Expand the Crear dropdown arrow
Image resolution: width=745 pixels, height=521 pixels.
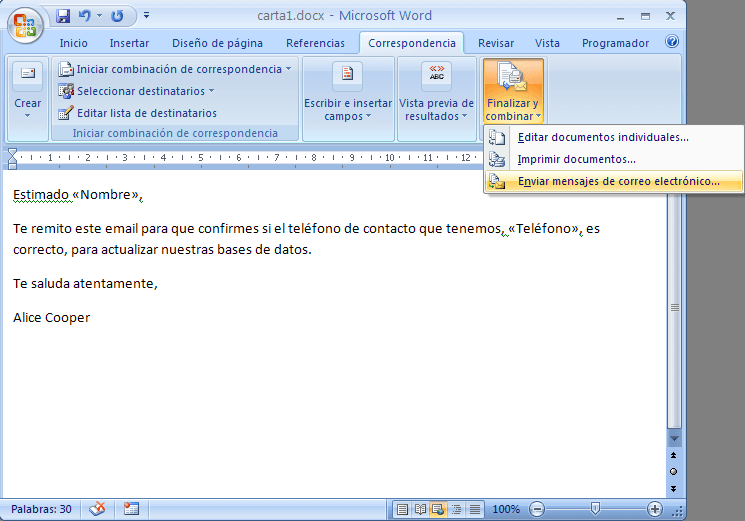[x=28, y=115]
